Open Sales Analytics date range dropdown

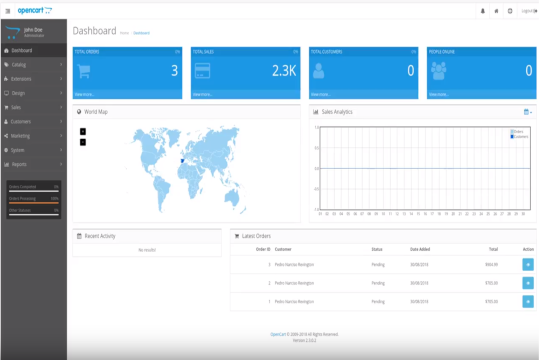click(528, 112)
